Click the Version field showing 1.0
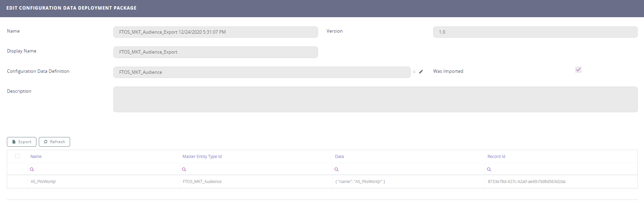This screenshot has height=205, width=644. [x=535, y=32]
